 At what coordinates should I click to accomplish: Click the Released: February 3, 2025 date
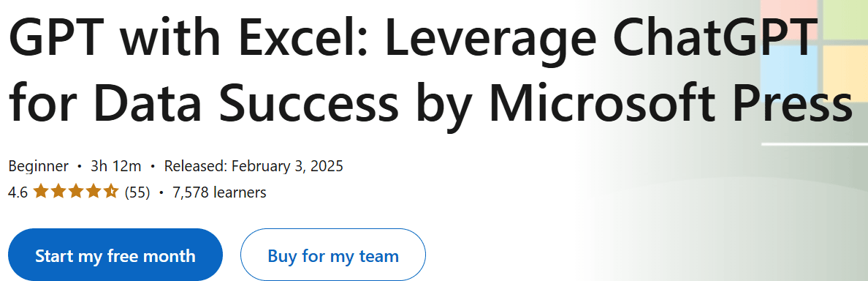(254, 165)
